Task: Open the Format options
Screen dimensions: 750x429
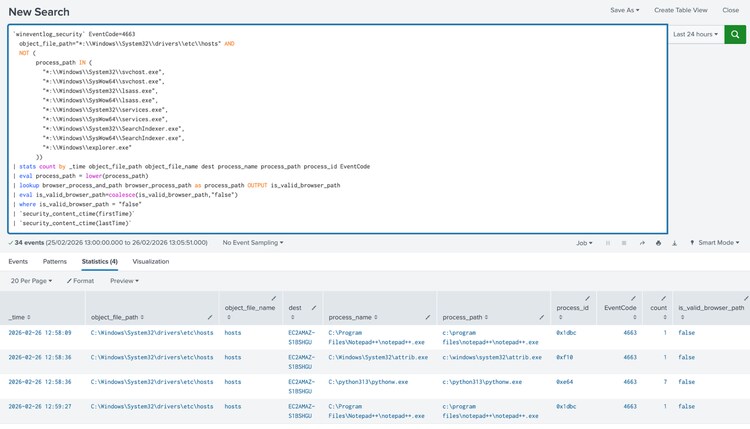Action: click(x=80, y=281)
